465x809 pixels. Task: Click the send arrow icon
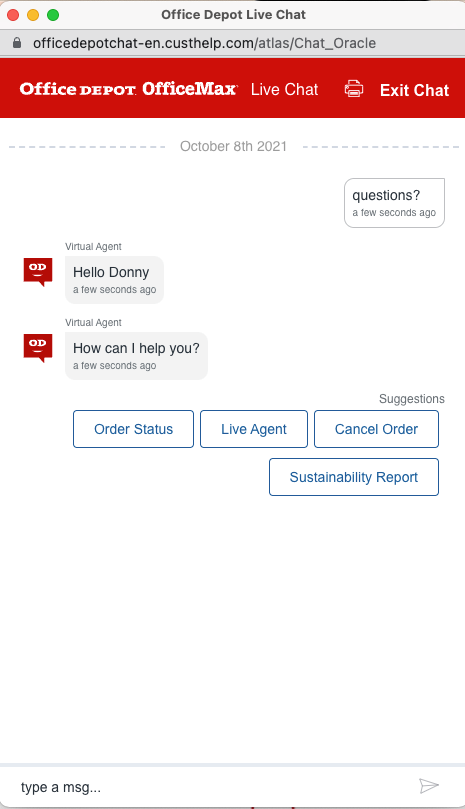click(x=429, y=786)
